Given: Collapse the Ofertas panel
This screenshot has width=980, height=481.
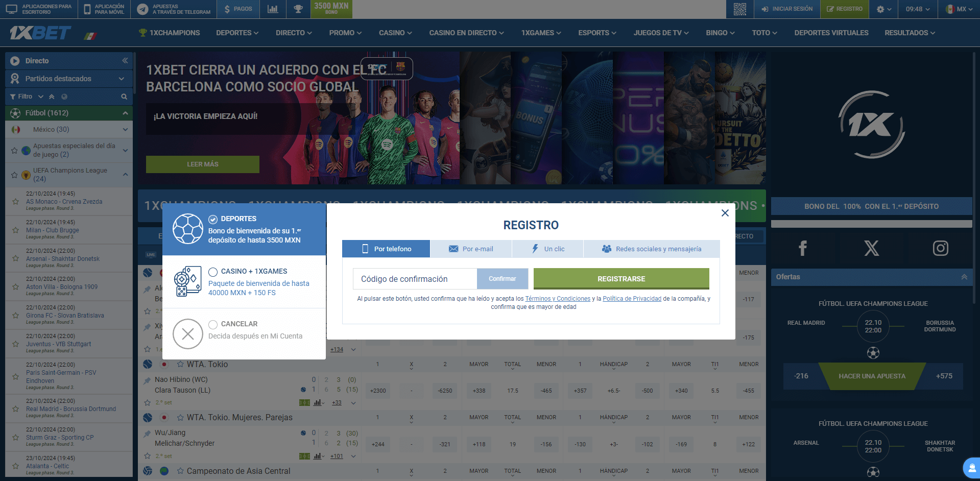Looking at the screenshot, I should 964,277.
